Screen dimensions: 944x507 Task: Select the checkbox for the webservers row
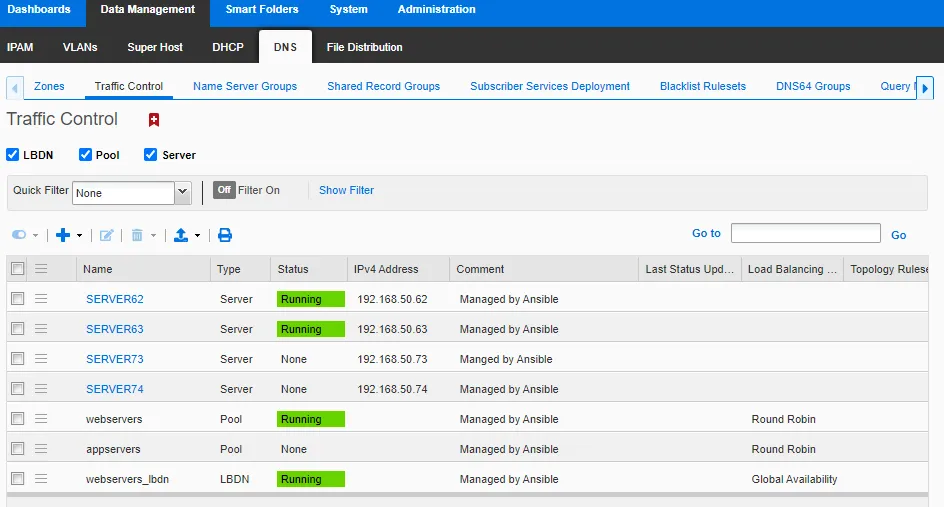point(17,419)
